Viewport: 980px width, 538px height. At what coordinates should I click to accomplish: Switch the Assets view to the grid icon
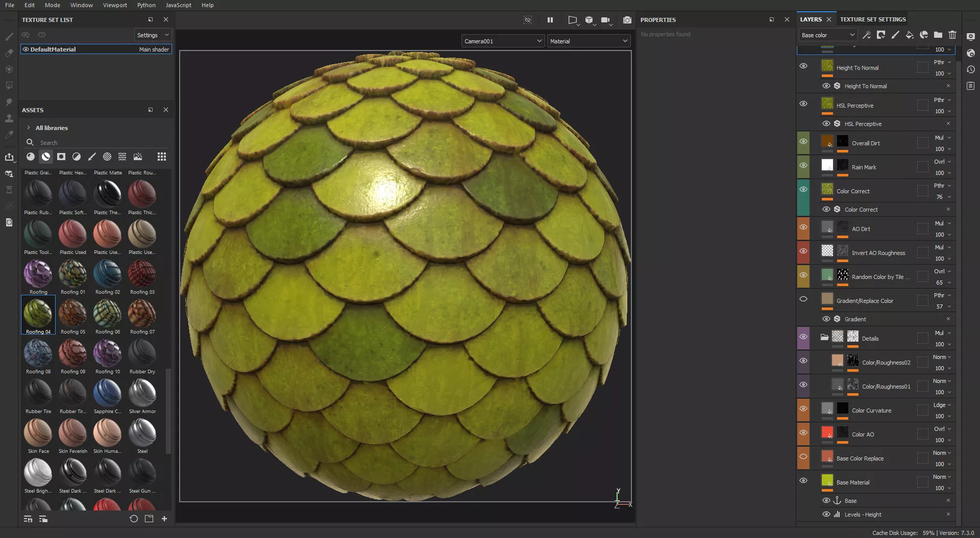[x=161, y=157]
